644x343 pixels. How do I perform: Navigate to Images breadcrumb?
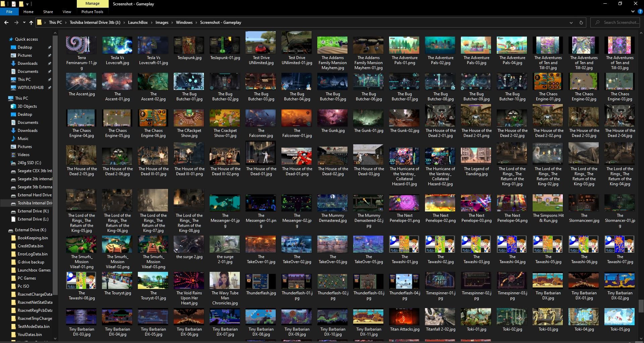point(162,22)
